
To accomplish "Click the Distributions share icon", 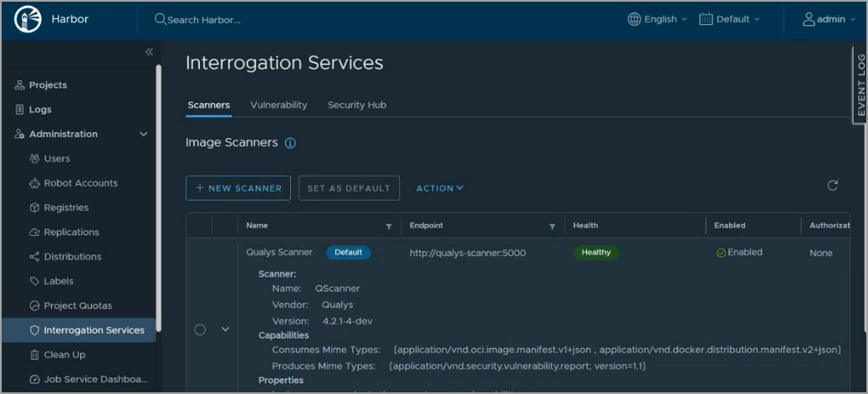I will (34, 257).
